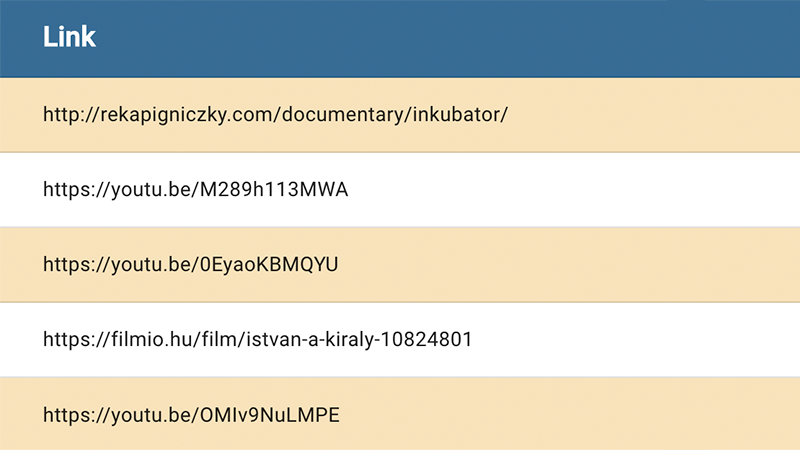Click 'rekapigniczky.com' in the first link
800x450 pixels.
click(x=186, y=115)
